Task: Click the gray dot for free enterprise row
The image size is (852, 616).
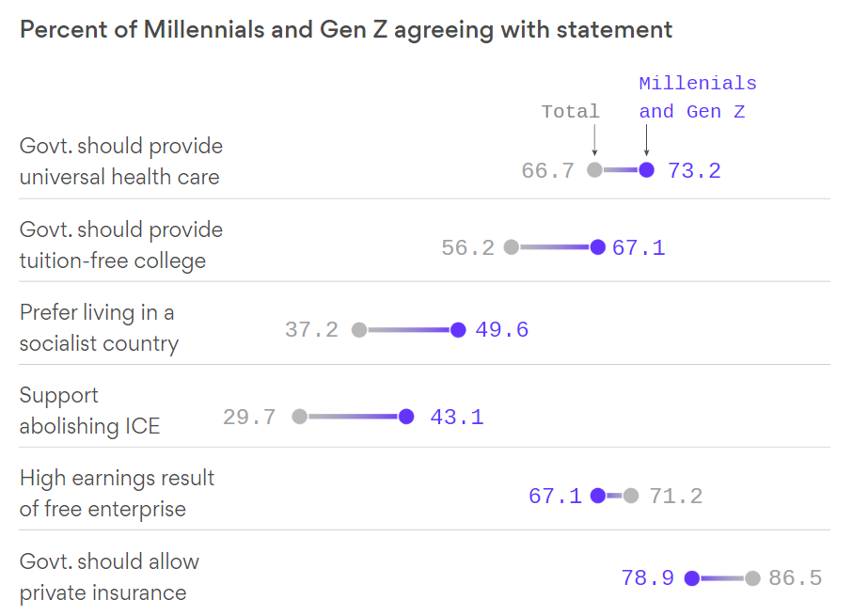Action: click(x=631, y=496)
